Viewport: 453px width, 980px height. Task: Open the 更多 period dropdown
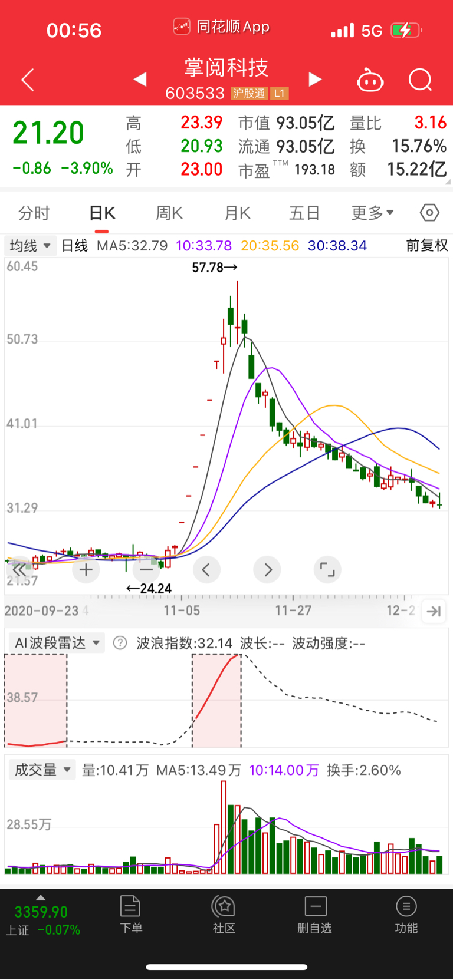[x=372, y=213]
